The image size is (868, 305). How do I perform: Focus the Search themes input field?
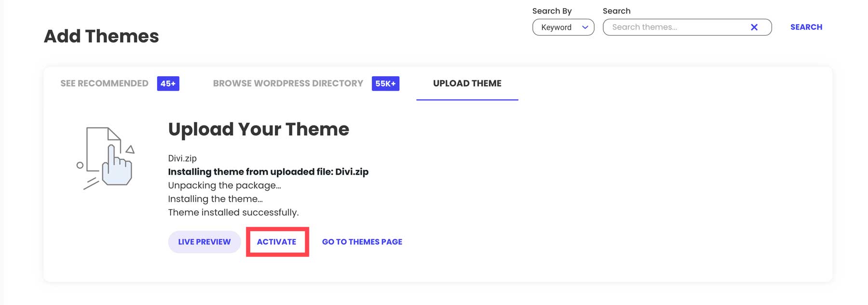point(675,28)
